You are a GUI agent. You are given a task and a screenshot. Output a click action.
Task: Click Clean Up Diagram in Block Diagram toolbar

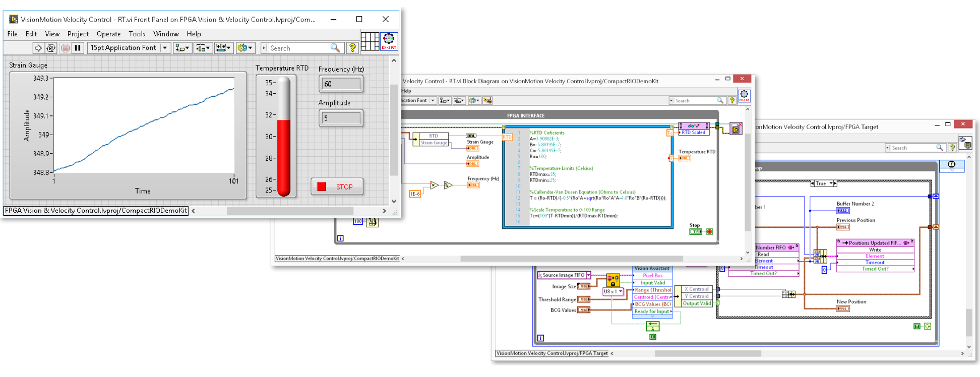[x=487, y=100]
